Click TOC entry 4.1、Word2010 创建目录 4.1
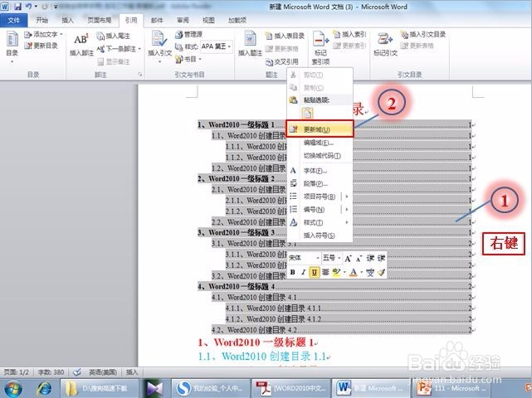Screen dimensions: 532x398 pos(342,298)
